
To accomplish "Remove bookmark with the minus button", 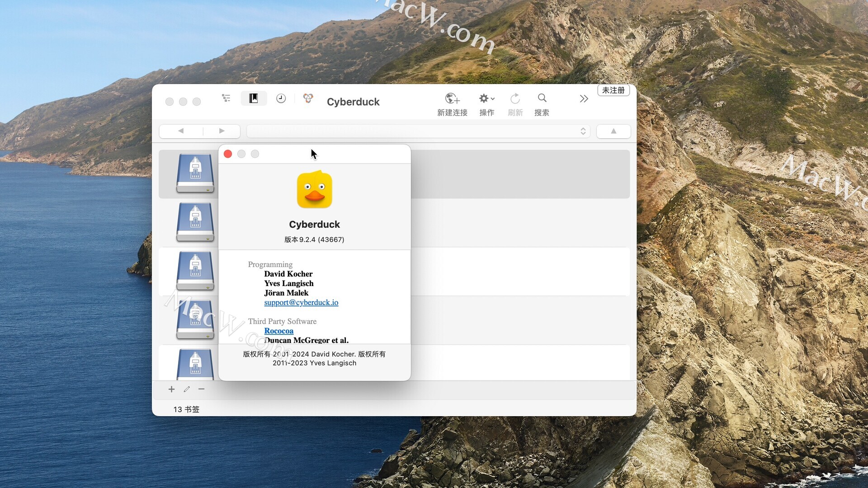I will point(201,389).
